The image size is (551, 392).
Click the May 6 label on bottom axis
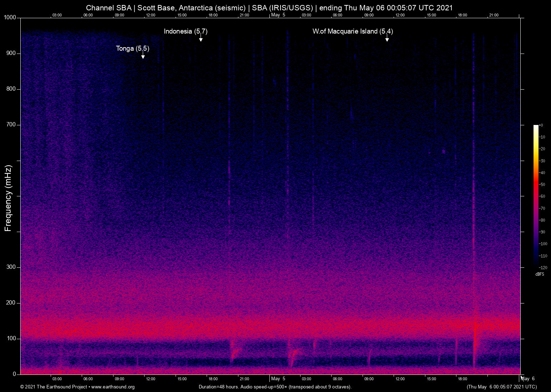[x=529, y=379]
